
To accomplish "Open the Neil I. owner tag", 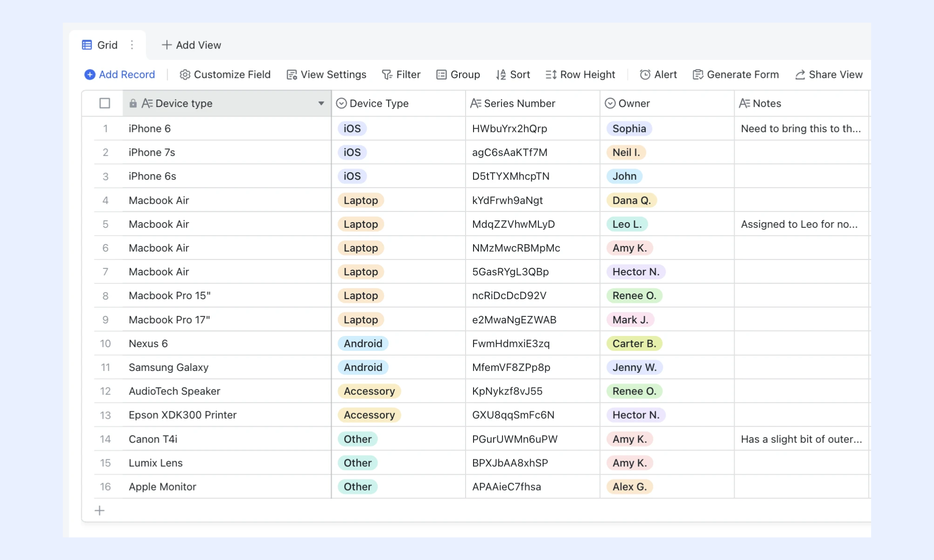I will 626,153.
